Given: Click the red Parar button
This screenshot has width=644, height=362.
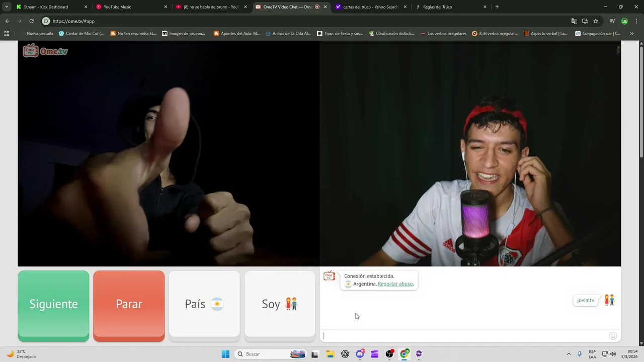Looking at the screenshot, I should click(x=129, y=306).
